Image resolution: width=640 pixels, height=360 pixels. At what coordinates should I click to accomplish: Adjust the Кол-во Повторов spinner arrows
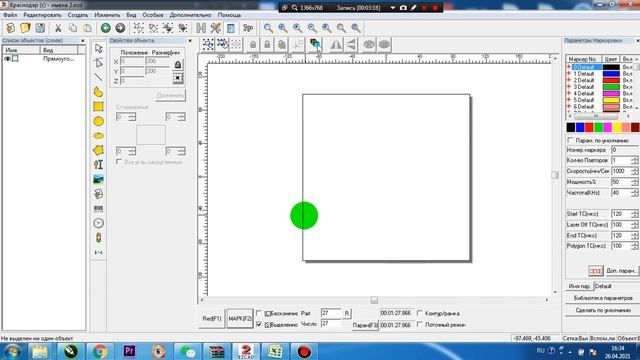[634, 160]
